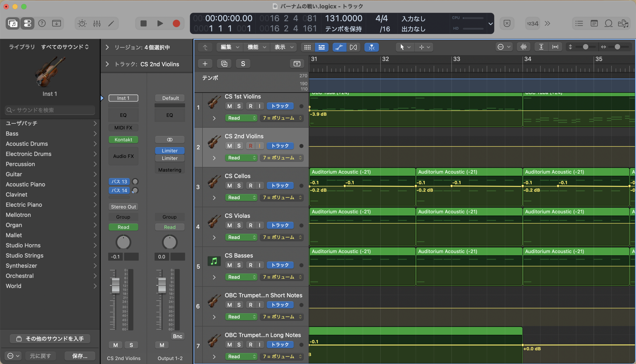Toggle the Inspector panel button
The image size is (636, 364).
[27, 24]
